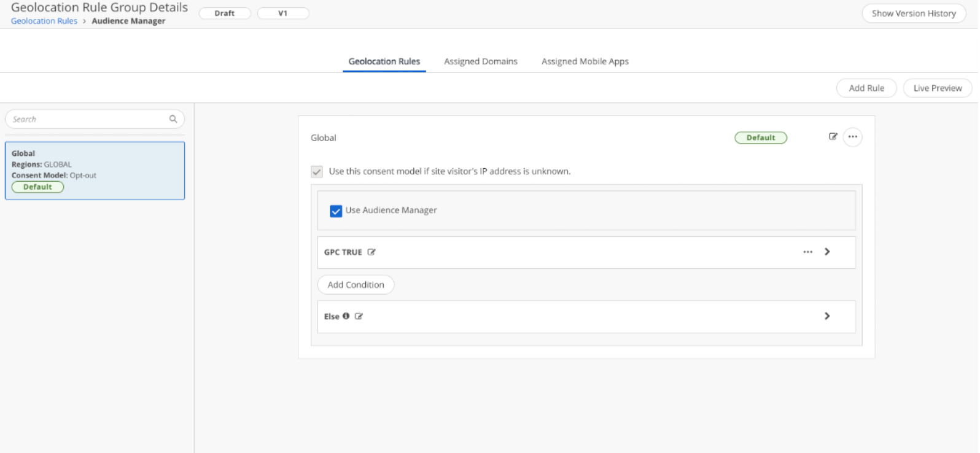Screen dimensions: 980x453
Task: Expand the Else condition chevron
Action: tap(827, 316)
